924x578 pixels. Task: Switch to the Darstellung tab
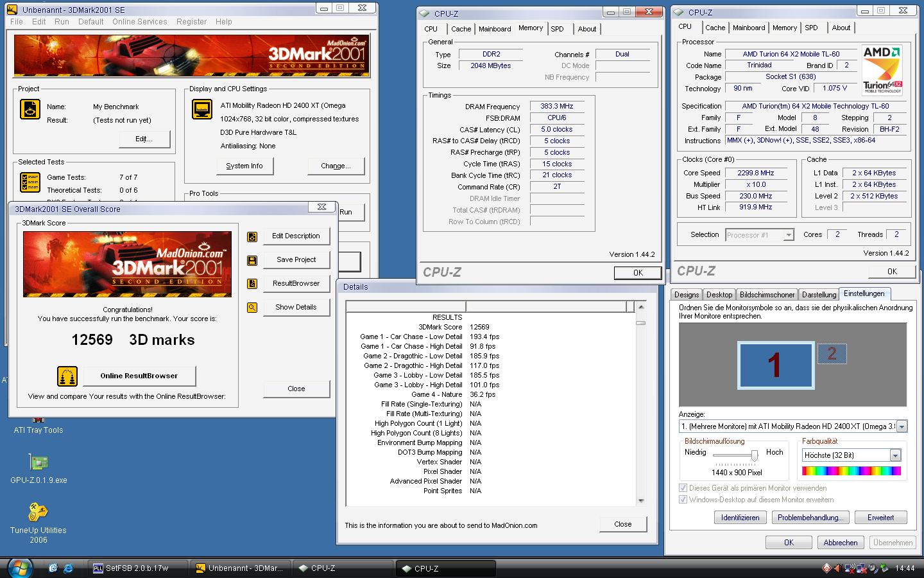pyautogui.click(x=819, y=295)
